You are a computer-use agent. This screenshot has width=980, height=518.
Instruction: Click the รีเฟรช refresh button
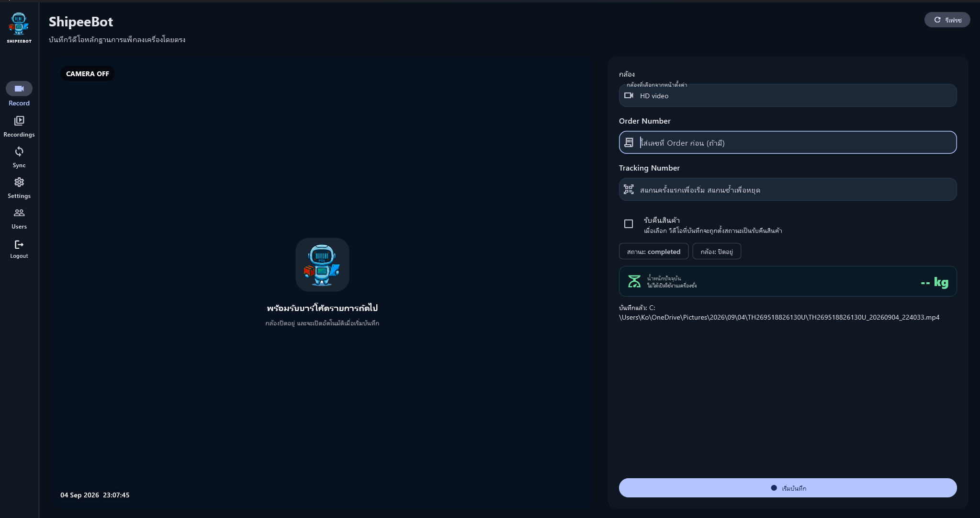click(x=947, y=20)
